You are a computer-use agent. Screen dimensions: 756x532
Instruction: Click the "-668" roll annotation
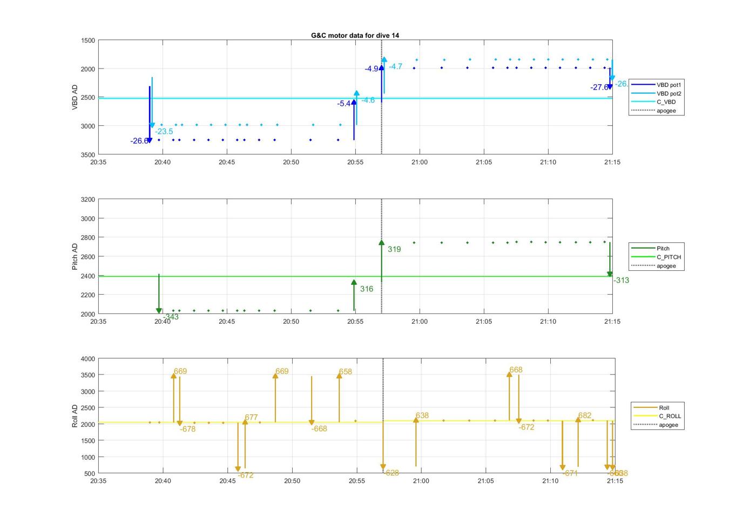[319, 429]
